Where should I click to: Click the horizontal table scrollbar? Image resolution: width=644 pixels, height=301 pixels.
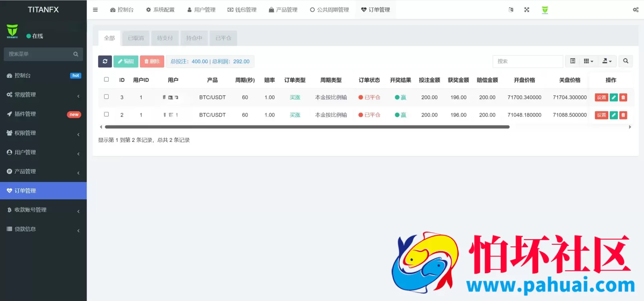307,127
